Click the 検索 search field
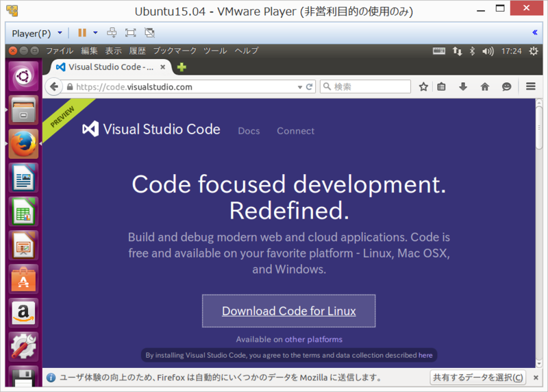The width and height of the screenshot is (548, 392). point(365,87)
